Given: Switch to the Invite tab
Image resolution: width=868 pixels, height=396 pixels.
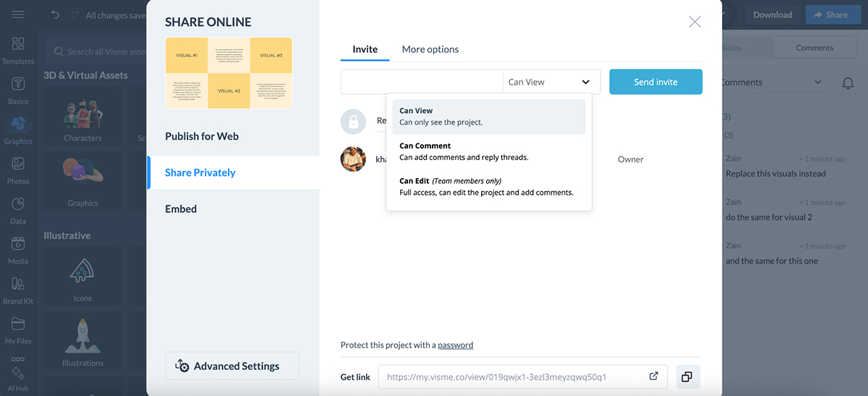Looking at the screenshot, I should pyautogui.click(x=365, y=49).
